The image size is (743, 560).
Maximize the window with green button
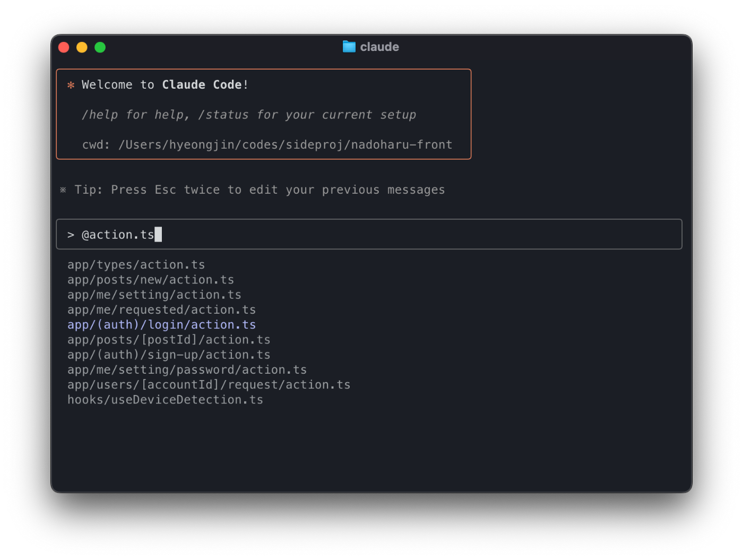[100, 47]
